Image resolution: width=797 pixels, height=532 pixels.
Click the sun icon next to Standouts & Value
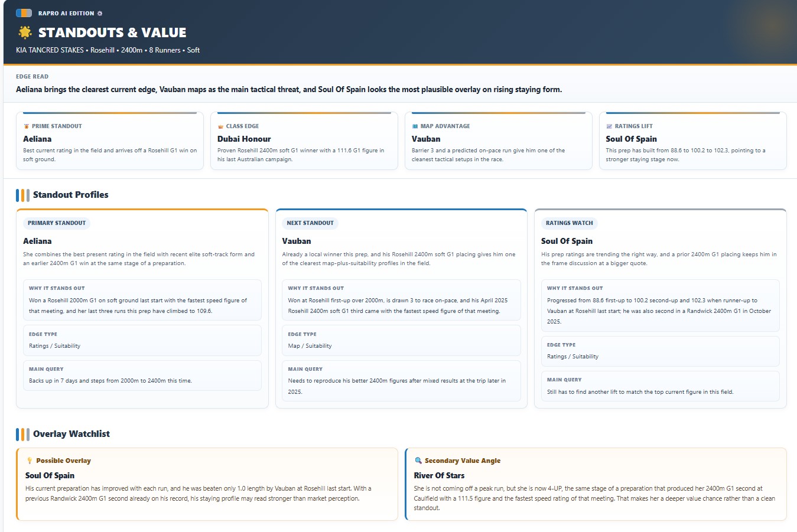click(25, 32)
